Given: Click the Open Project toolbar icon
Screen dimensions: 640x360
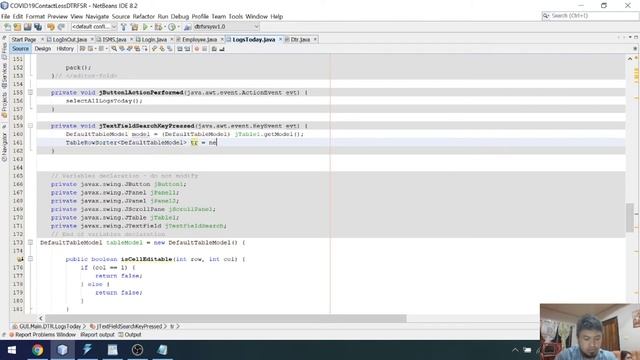Looking at the screenshot, I should [x=27, y=27].
